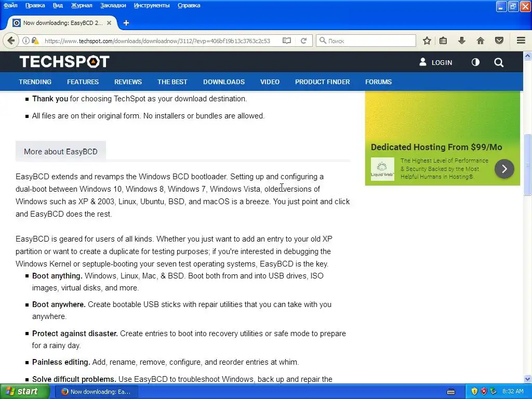Go to REVIEWS section
The height and width of the screenshot is (399, 532).
point(128,82)
